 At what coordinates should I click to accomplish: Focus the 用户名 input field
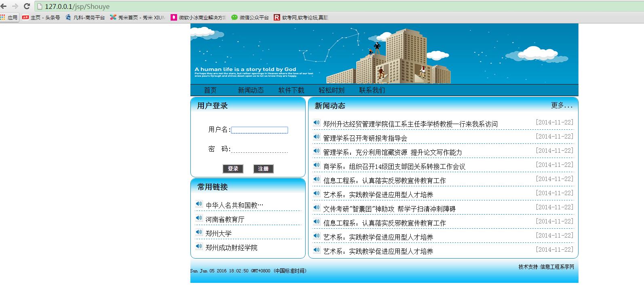click(x=260, y=130)
